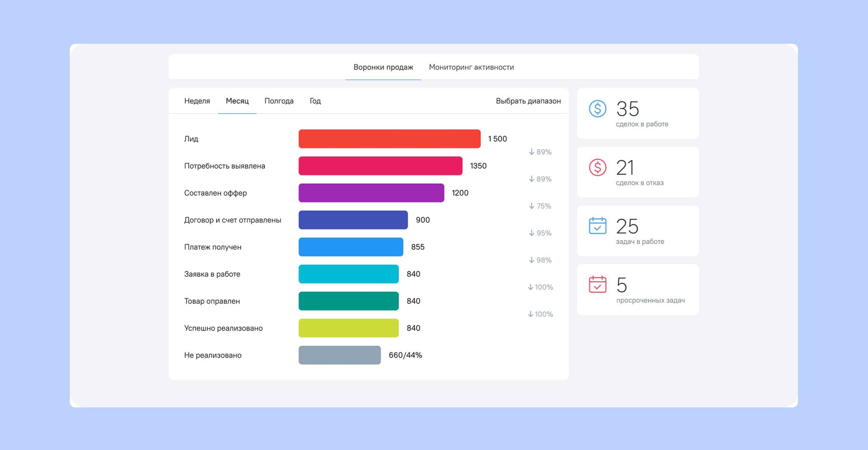Switch period to Год
The image size is (868, 450).
click(x=315, y=101)
